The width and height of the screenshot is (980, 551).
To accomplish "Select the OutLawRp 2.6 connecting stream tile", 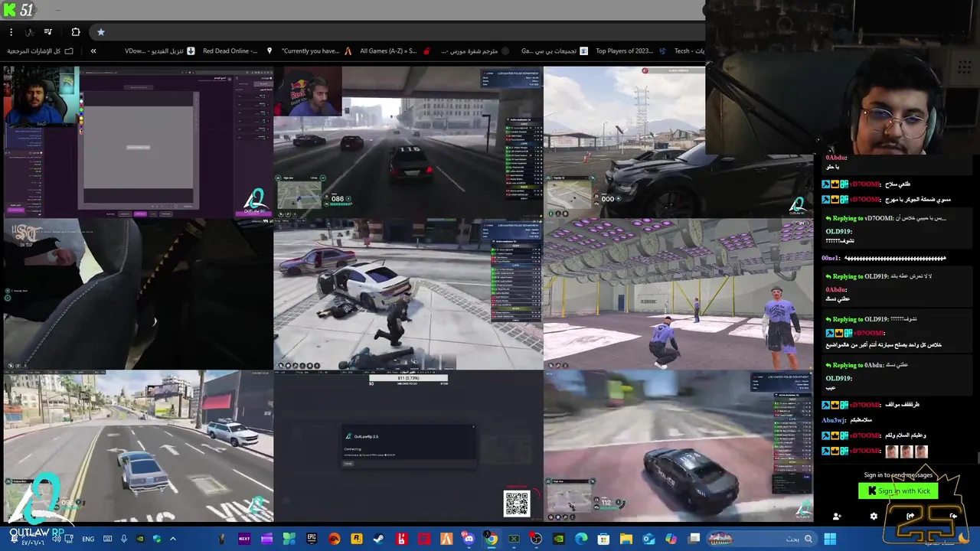I will pyautogui.click(x=408, y=446).
